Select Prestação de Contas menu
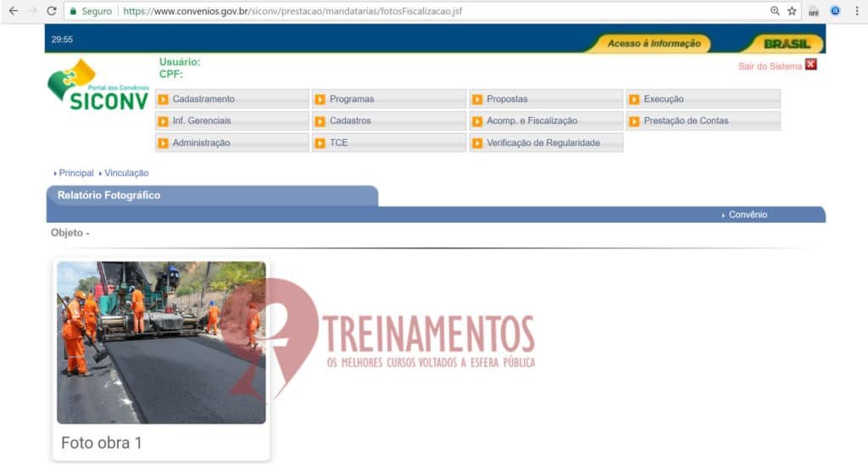The image size is (868, 467). (704, 120)
